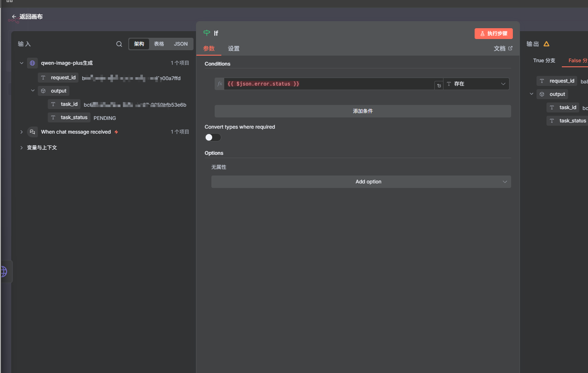Click the When chat message received label
The height and width of the screenshot is (373, 588).
[x=76, y=132]
